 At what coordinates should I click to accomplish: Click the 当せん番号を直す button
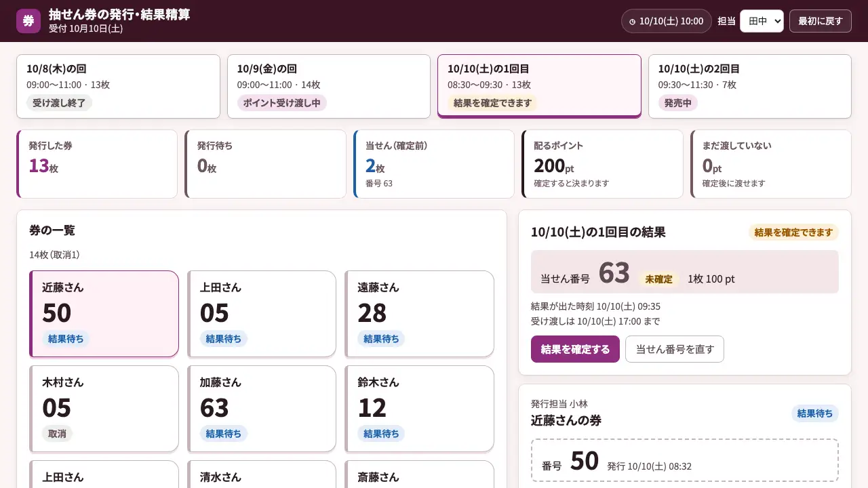(675, 349)
